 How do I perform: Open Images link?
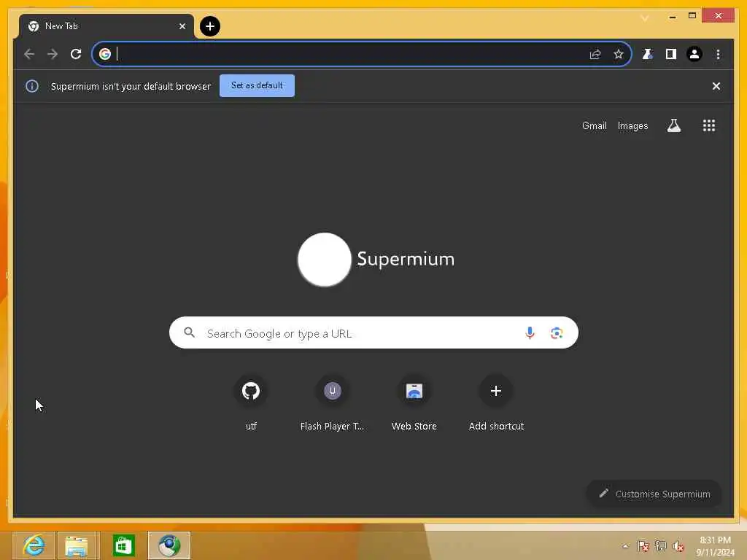[x=632, y=125]
